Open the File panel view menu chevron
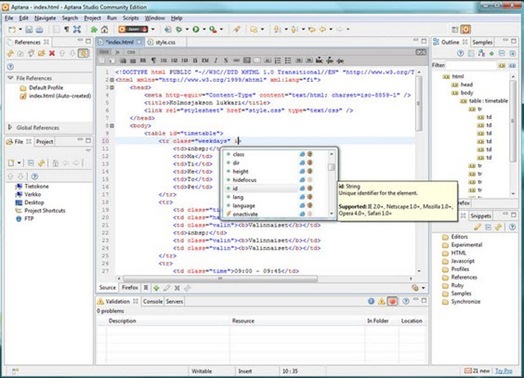The width and height of the screenshot is (524, 378). click(x=88, y=151)
